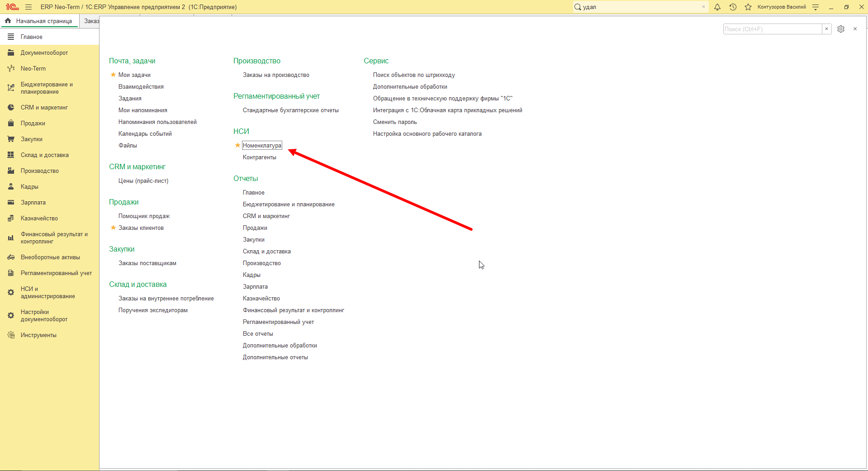
Task: Toggle favorite star for Номенклатура
Action: pyautogui.click(x=237, y=145)
